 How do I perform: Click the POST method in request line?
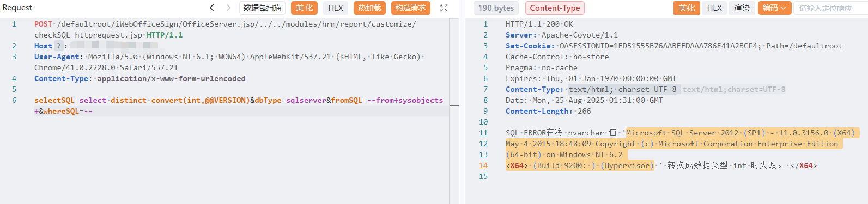[x=43, y=24]
